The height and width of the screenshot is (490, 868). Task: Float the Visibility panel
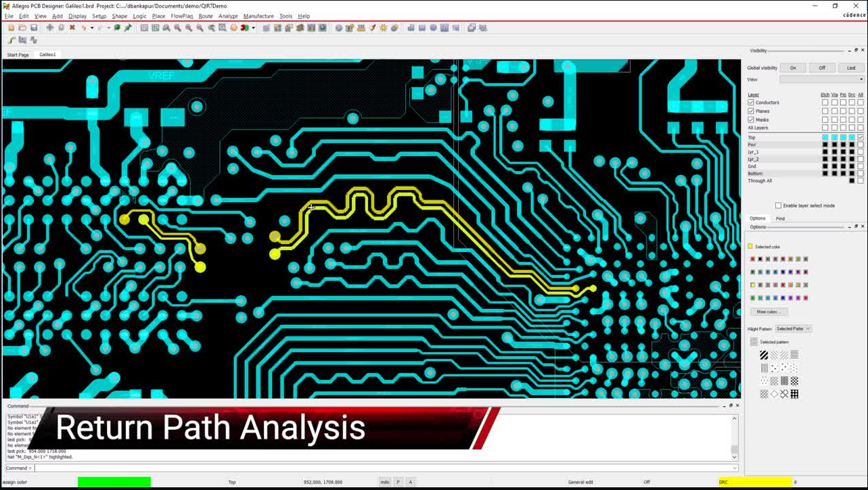tap(856, 50)
